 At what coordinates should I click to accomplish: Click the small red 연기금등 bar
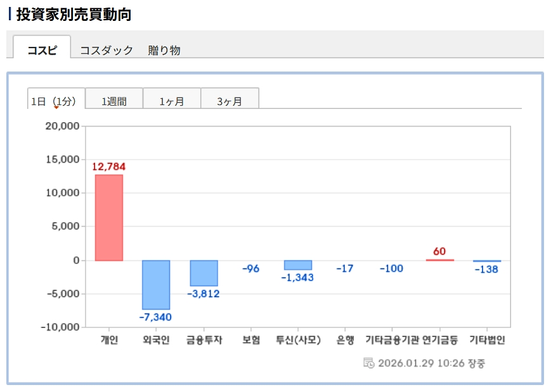[439, 260]
